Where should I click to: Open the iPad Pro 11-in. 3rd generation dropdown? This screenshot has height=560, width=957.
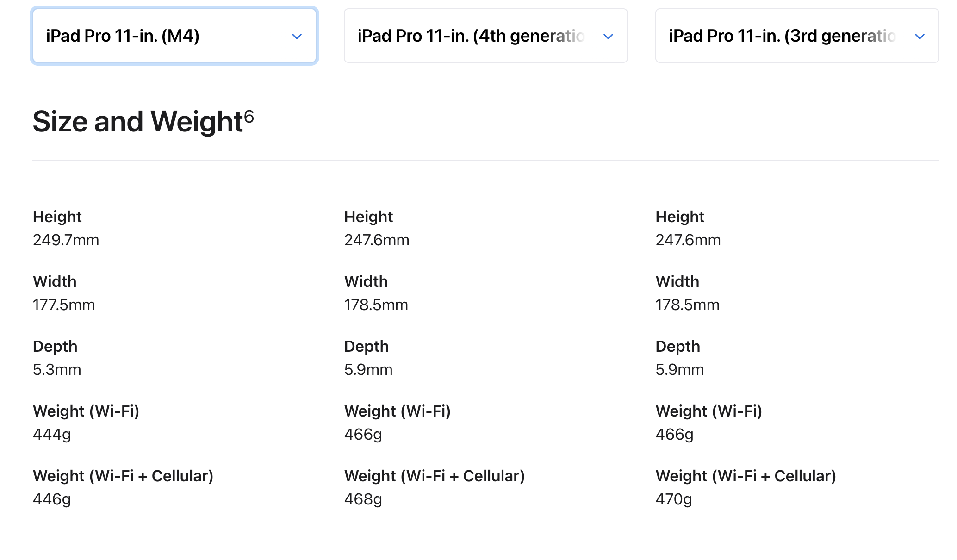[797, 36]
